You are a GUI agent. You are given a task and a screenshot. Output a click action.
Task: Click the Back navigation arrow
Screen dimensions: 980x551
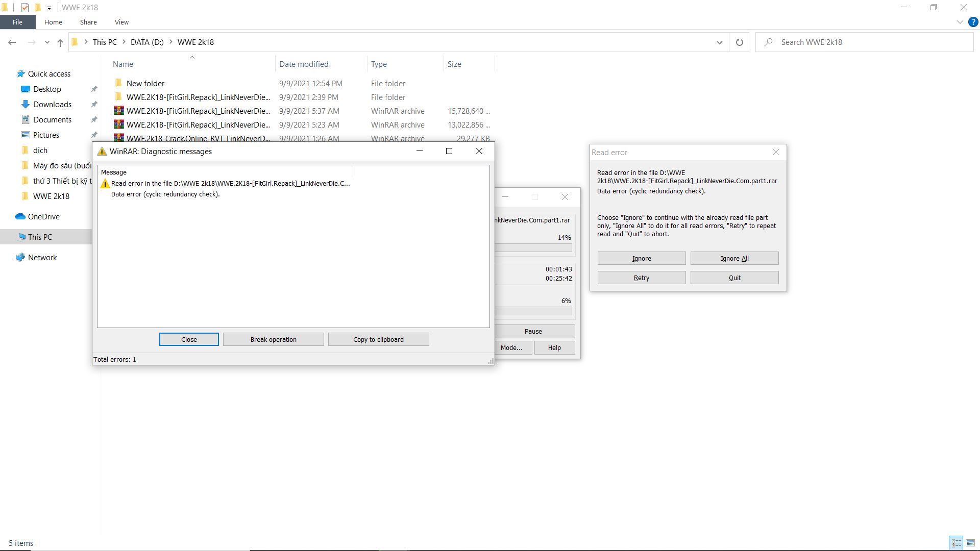click(12, 42)
